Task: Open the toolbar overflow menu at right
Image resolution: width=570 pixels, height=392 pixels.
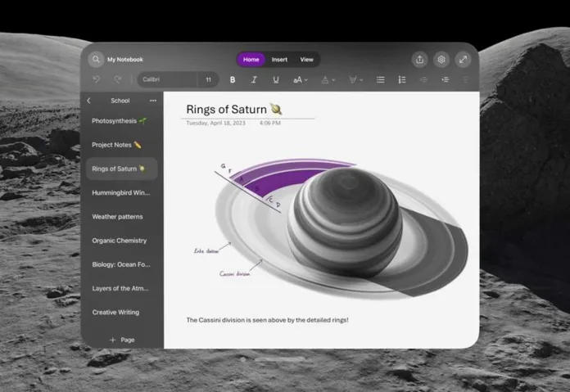Action: click(465, 79)
